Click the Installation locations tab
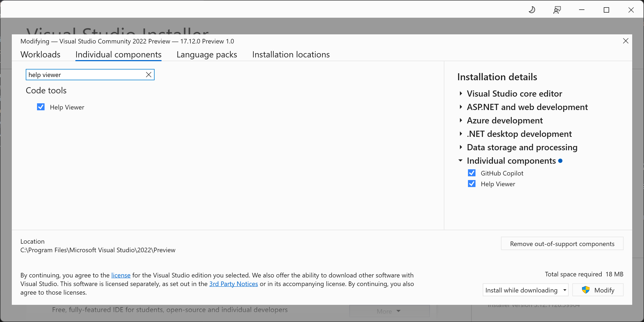 291,54
